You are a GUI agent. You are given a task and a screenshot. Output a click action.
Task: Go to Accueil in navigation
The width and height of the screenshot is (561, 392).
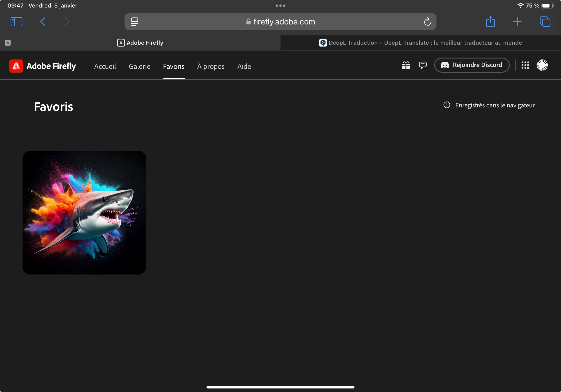click(x=105, y=67)
